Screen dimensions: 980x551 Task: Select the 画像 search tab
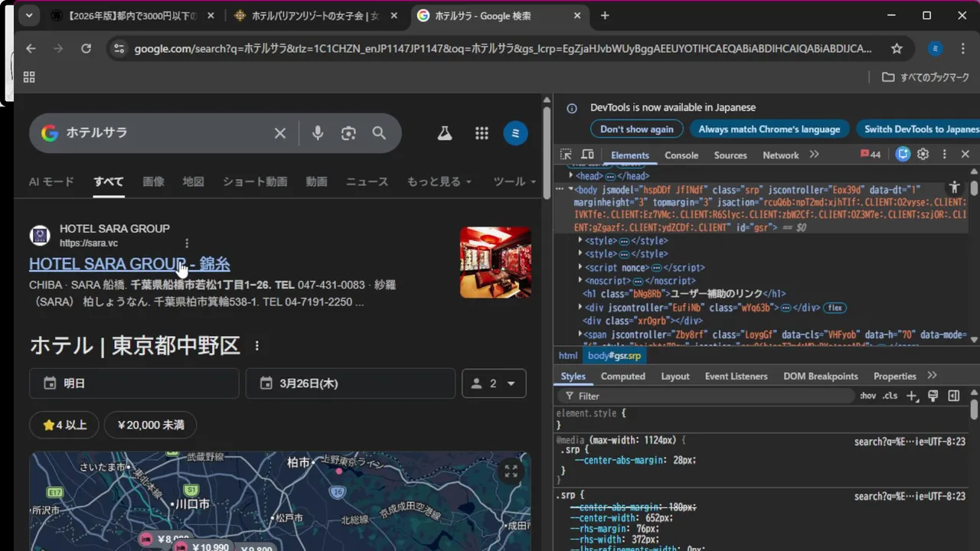pos(153,181)
